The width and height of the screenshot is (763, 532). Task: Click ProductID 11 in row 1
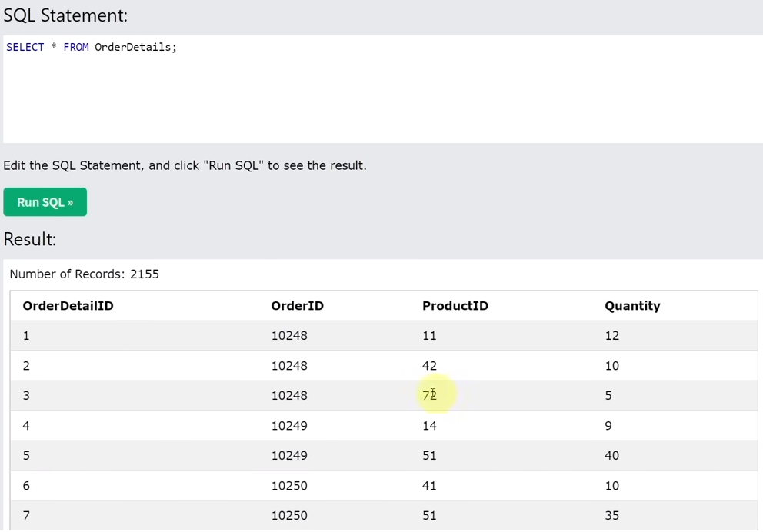click(429, 335)
